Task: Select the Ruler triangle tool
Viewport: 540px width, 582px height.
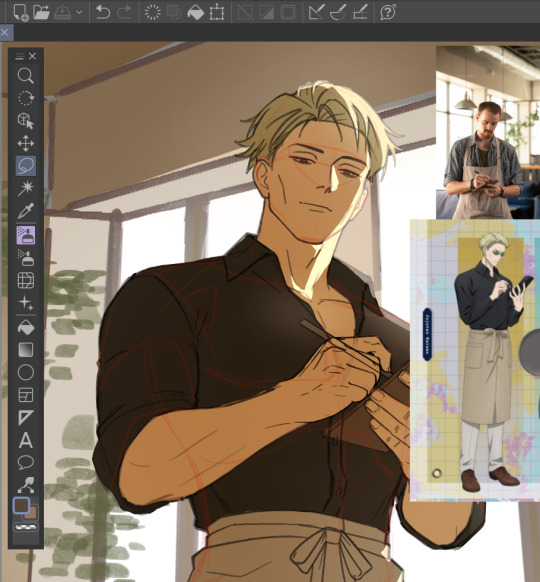Action: [26, 418]
